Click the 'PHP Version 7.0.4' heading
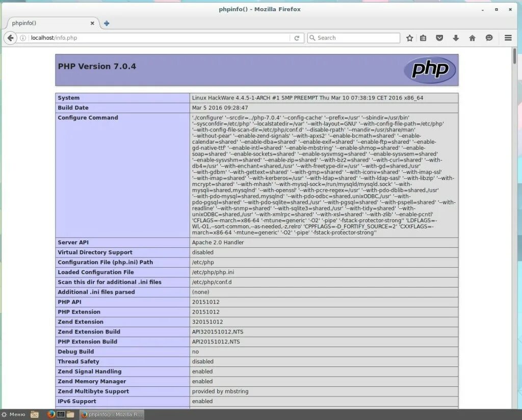The height and width of the screenshot is (420, 522). 97,66
